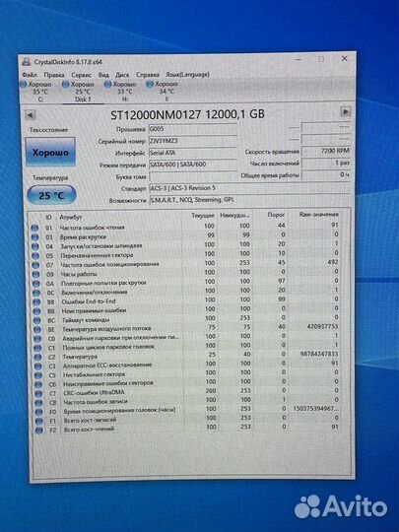399x532 pixels.
Task: Click the power-on count field '1 раз'
Action: [x=326, y=163]
